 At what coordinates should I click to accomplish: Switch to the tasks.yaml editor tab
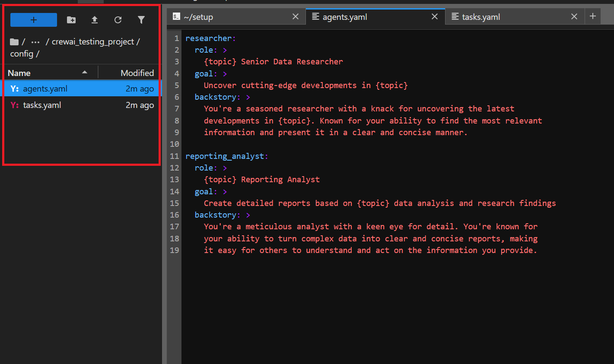tap(515, 17)
